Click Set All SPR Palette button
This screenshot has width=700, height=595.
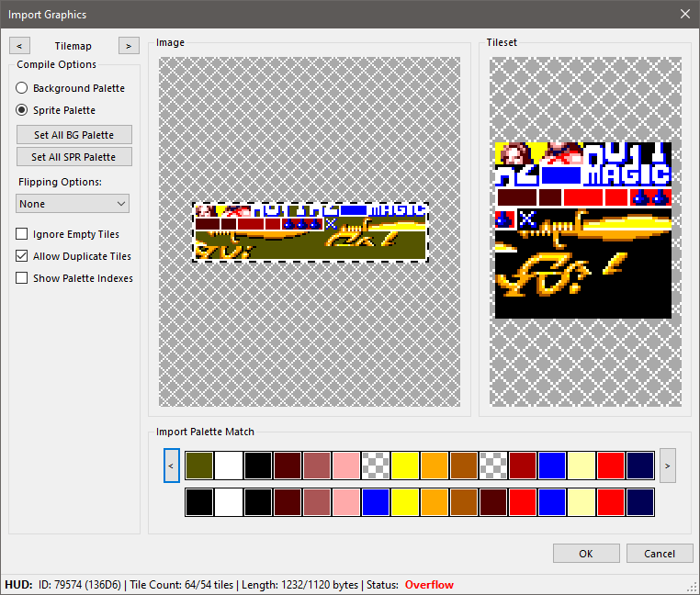tap(74, 157)
